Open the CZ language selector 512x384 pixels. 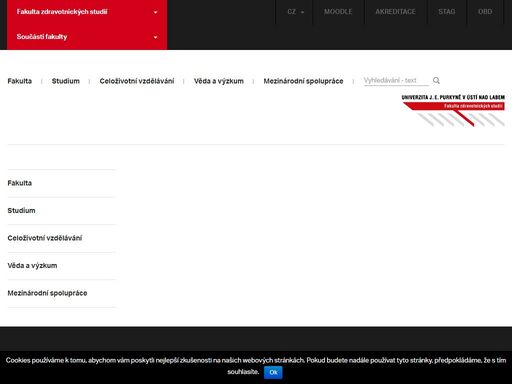click(x=295, y=12)
